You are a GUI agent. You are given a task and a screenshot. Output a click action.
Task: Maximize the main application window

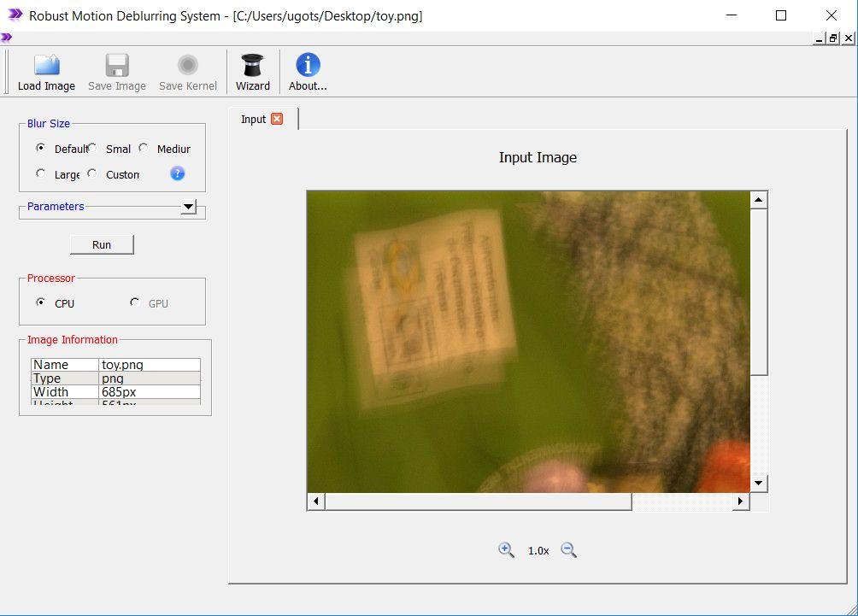point(781,15)
